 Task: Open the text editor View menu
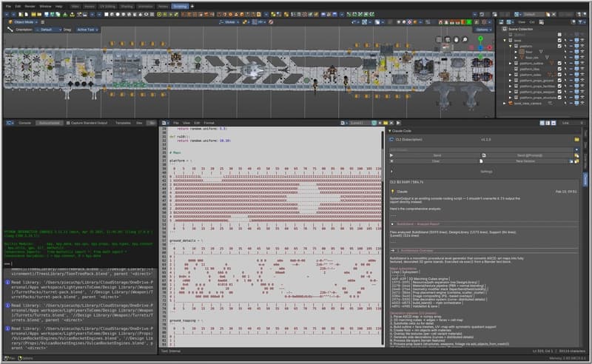coord(186,123)
